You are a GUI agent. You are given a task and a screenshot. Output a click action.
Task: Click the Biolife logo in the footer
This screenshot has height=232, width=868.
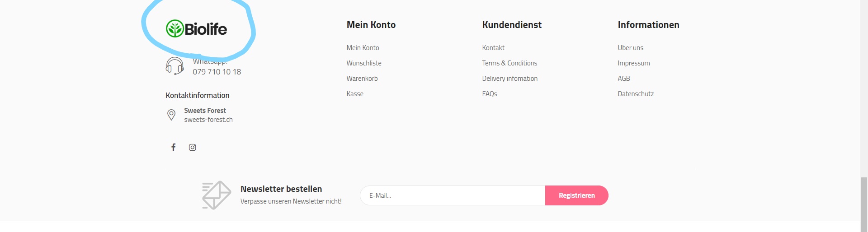point(196,29)
